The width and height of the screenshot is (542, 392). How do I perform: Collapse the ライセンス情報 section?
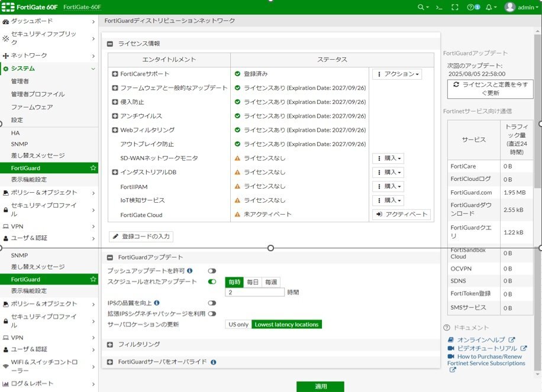(x=110, y=44)
